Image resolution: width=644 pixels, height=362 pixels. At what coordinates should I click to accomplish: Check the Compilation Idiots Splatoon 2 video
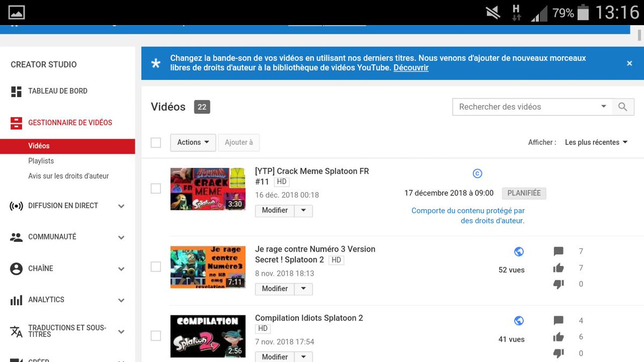pos(156,336)
